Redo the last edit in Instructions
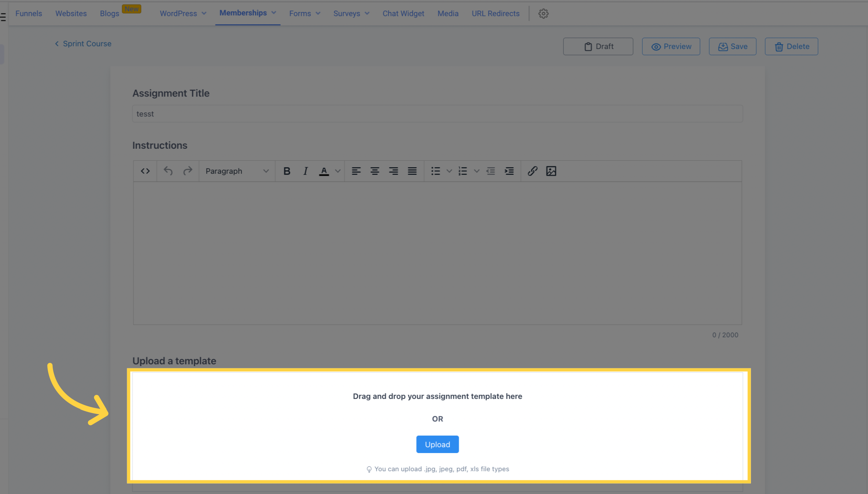 point(188,171)
